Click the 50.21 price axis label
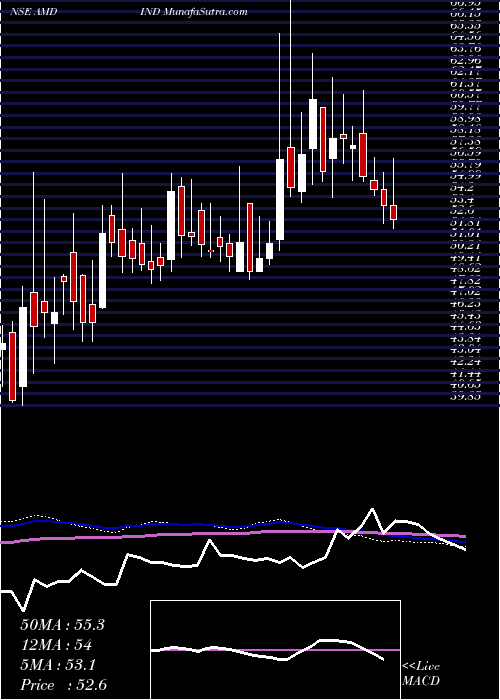This screenshot has width=500, height=700. click(x=465, y=246)
